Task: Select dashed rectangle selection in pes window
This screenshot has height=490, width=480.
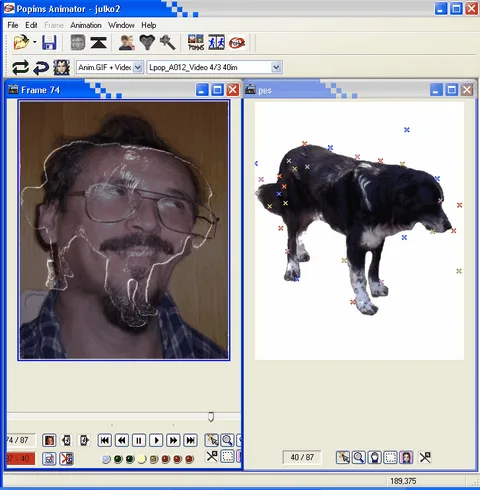Action: pos(390,457)
